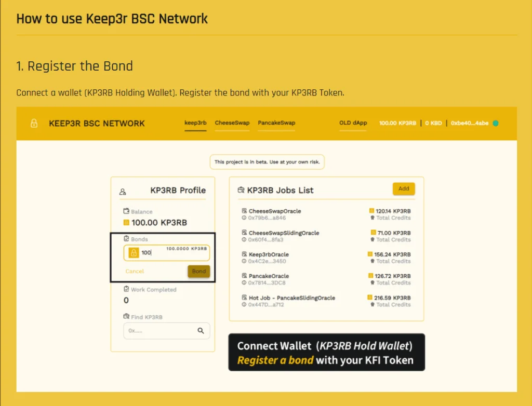Screen dimensions: 532x406
Task: Click the briefcase icon beside KP3RB Jobs List
Action: pyautogui.click(x=241, y=190)
